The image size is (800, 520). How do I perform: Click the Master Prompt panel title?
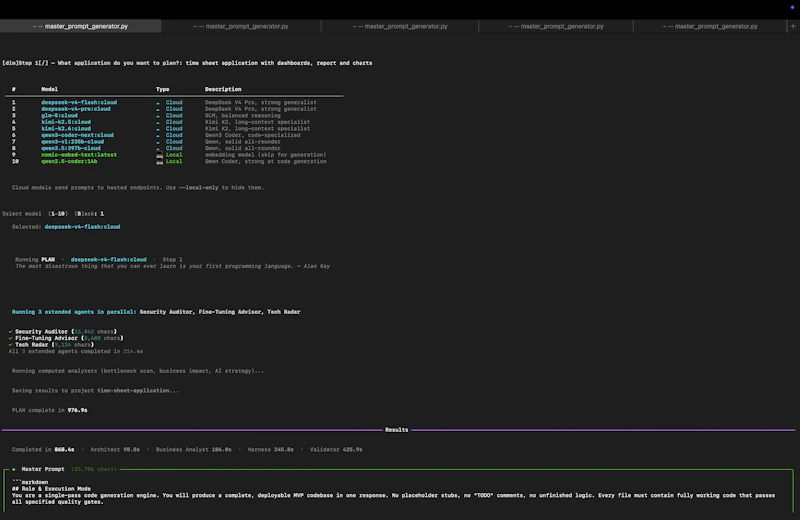tap(43, 469)
